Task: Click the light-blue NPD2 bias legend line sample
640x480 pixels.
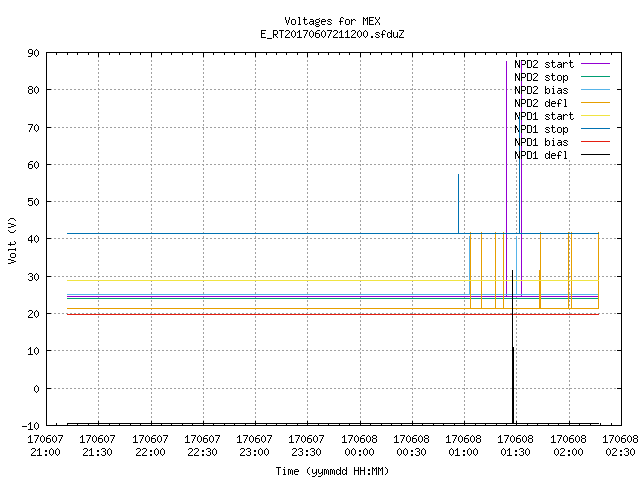Action: coord(595,89)
